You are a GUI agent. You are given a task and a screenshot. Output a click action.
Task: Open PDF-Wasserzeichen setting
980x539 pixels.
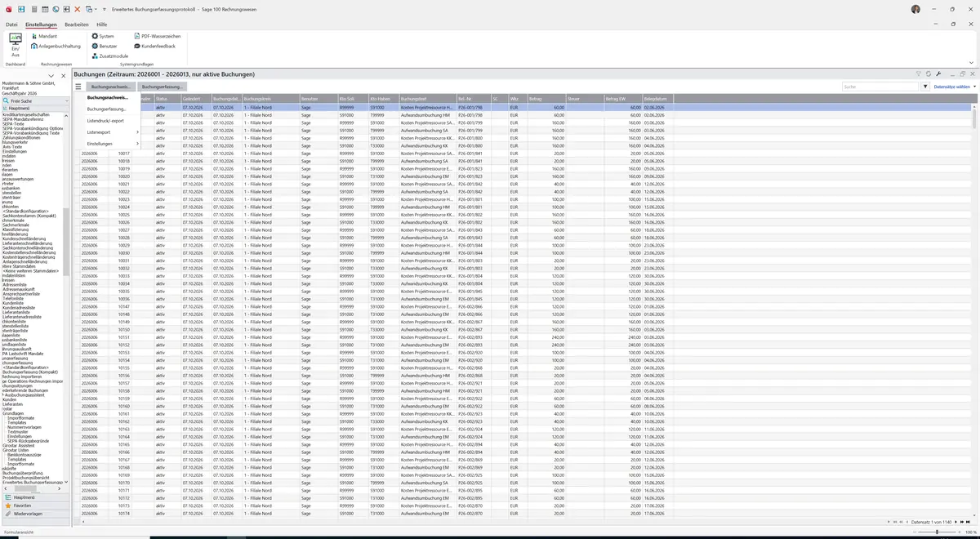pos(157,36)
